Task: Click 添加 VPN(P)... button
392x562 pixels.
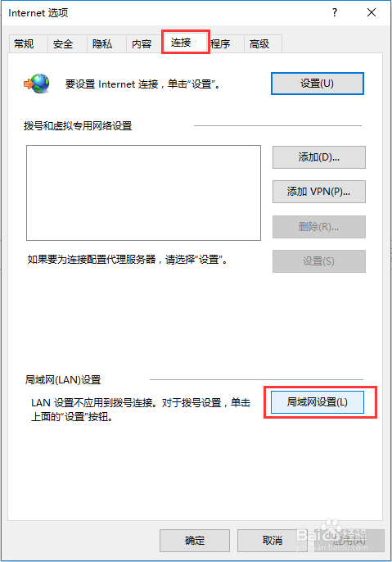Action: (319, 192)
